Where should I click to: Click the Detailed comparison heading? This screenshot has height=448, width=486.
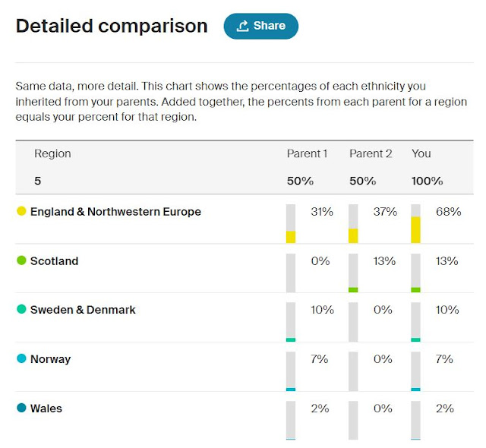112,26
